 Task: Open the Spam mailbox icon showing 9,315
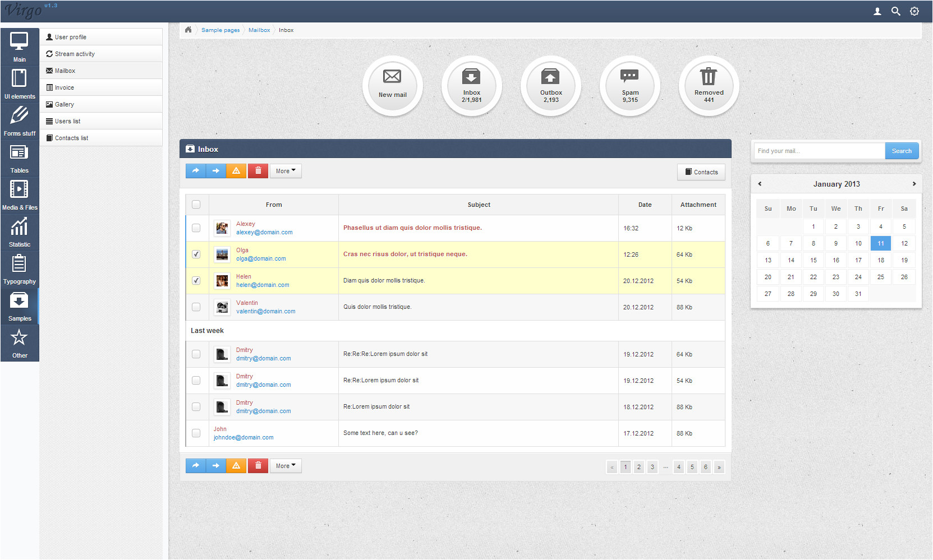pyautogui.click(x=629, y=85)
